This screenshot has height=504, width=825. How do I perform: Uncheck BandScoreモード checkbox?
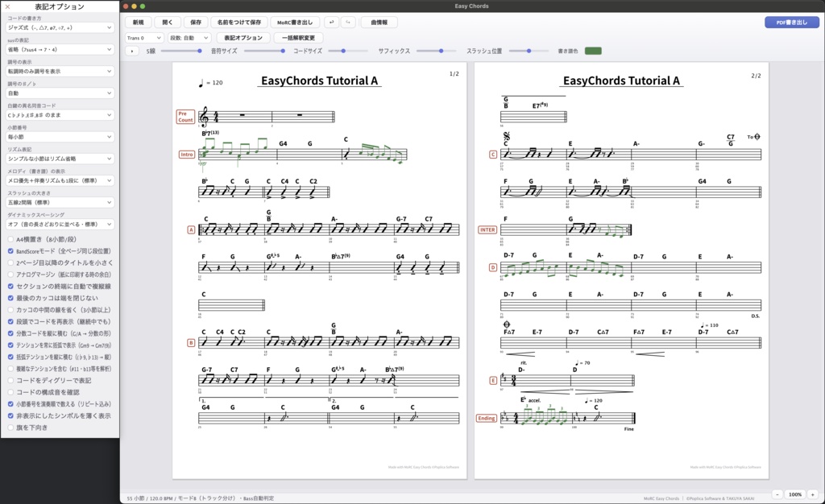[10, 251]
